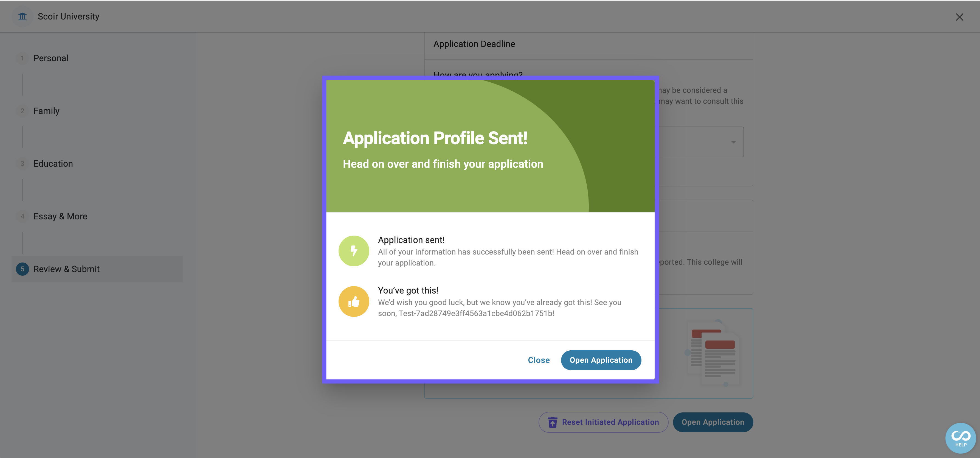Go to the Family step
Viewport: 980px width, 458px height.
pyautogui.click(x=46, y=111)
